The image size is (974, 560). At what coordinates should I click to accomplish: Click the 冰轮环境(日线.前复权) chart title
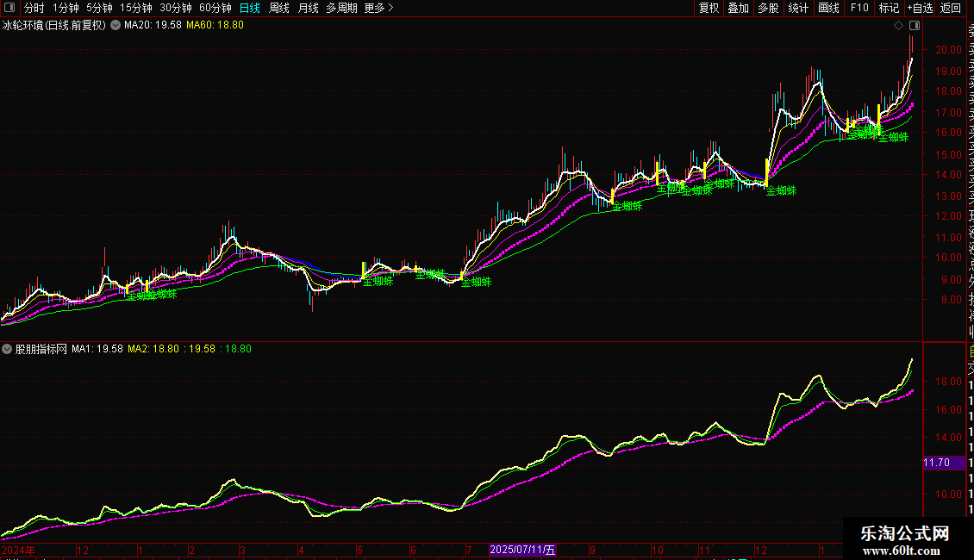(x=54, y=26)
